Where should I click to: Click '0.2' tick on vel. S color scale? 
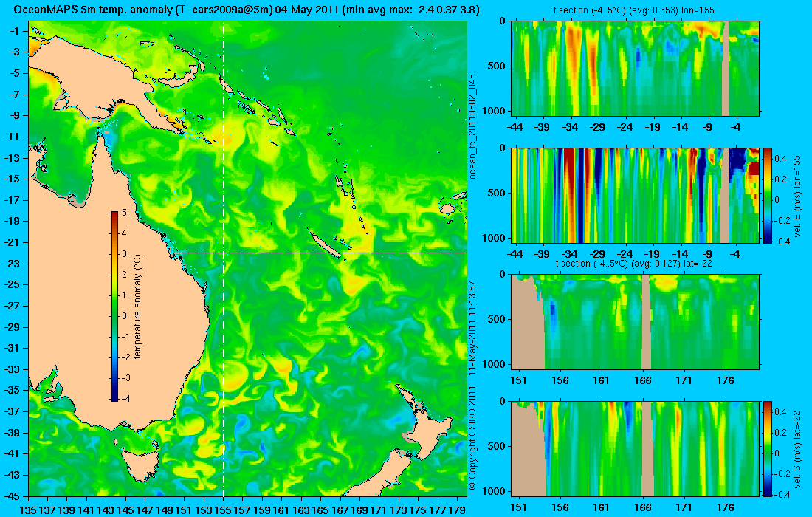click(782, 432)
